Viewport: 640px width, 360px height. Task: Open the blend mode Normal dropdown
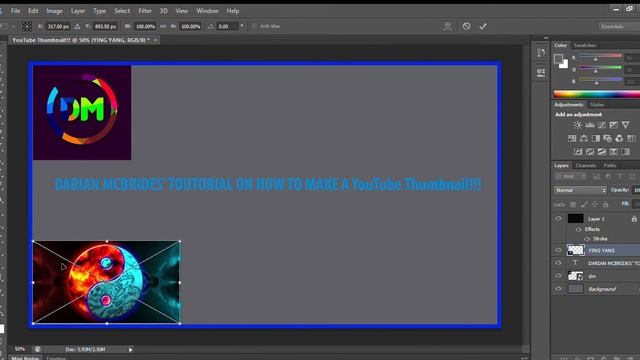(x=580, y=190)
